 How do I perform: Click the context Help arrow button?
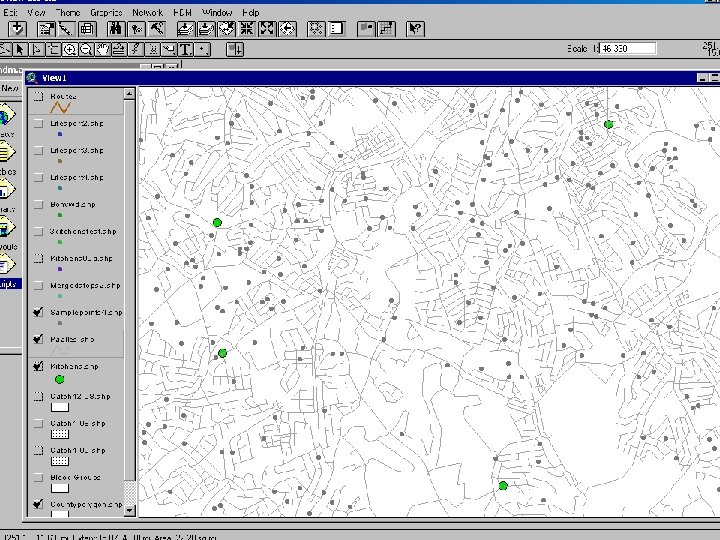point(416,29)
